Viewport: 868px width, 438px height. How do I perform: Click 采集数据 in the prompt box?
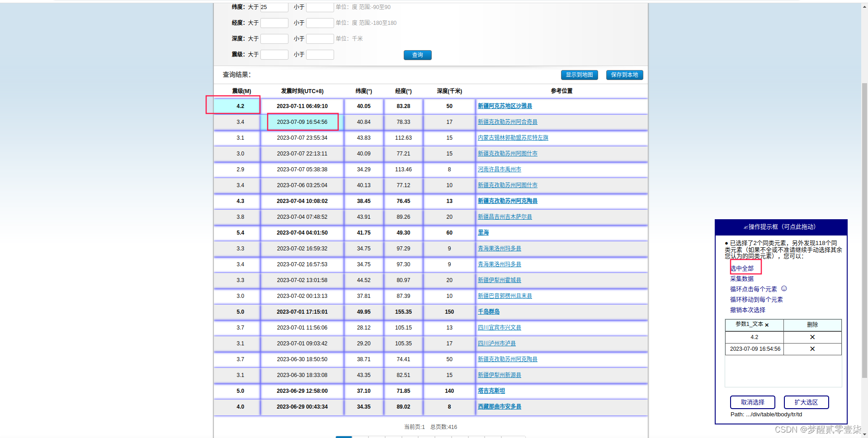click(742, 279)
